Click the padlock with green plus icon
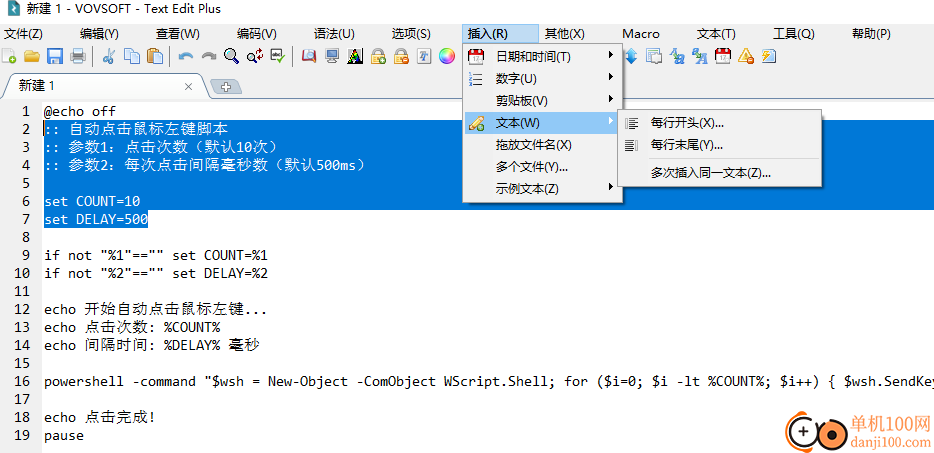This screenshot has height=453, width=934. (378, 57)
